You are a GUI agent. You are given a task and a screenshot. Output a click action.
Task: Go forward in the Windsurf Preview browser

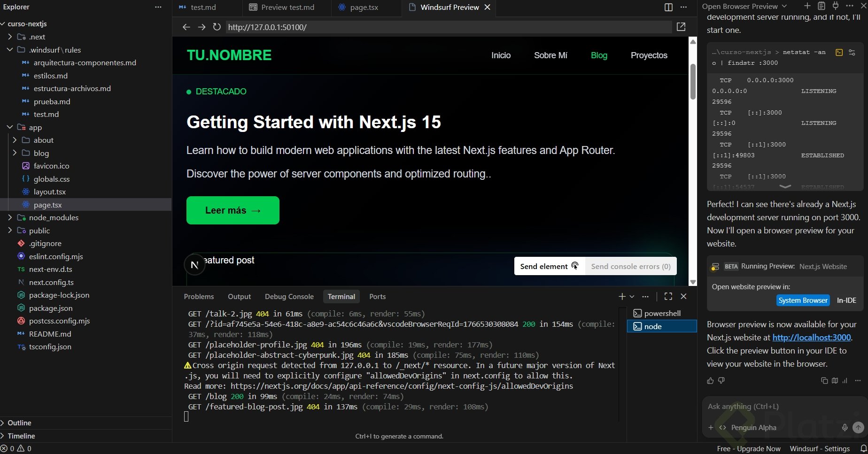[x=201, y=27]
